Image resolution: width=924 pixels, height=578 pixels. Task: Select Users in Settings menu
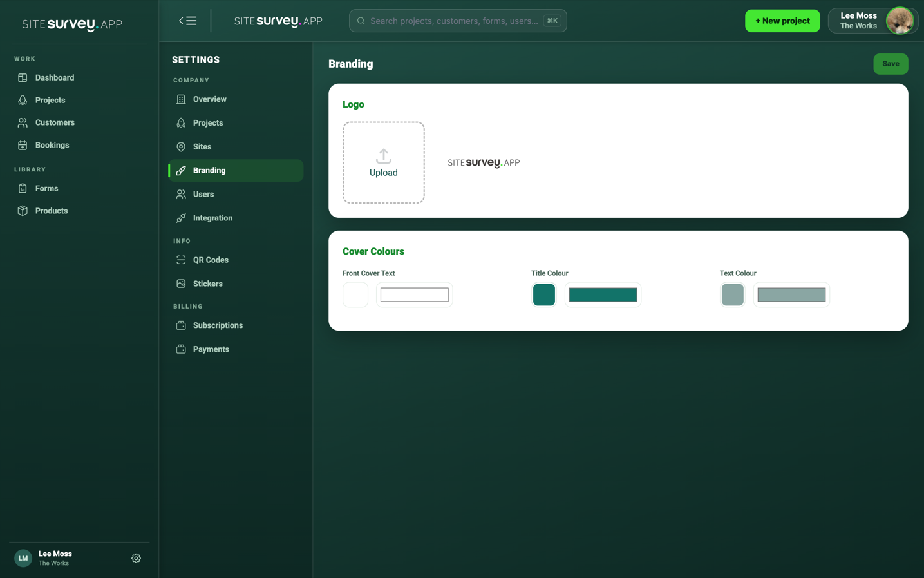point(236,195)
